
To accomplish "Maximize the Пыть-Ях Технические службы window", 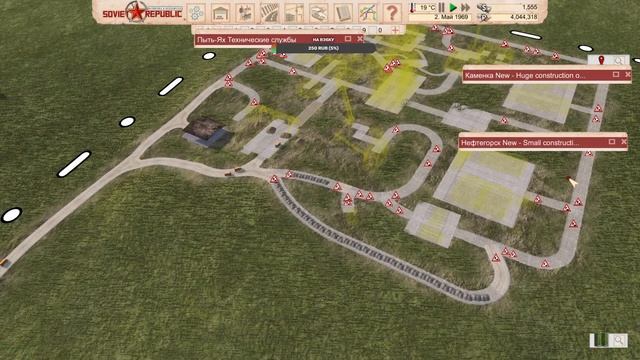I will (x=348, y=39).
